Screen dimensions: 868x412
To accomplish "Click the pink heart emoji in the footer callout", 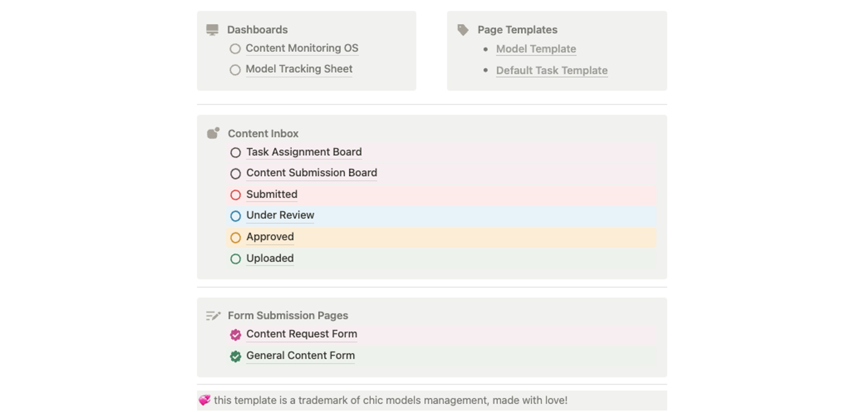I will 204,400.
